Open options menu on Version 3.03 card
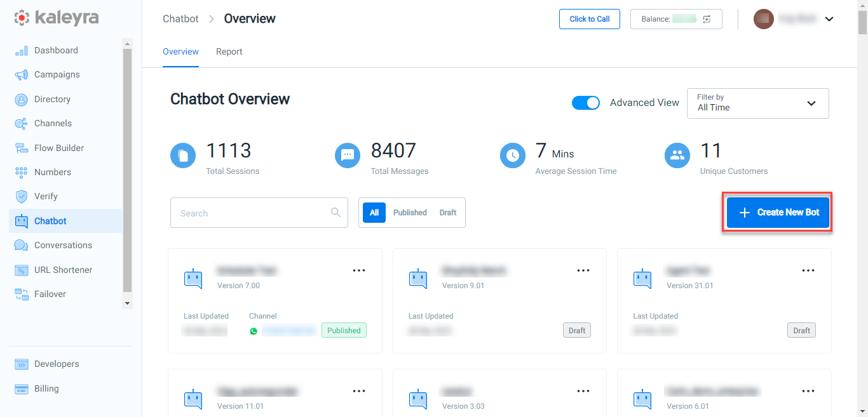 pos(583,391)
